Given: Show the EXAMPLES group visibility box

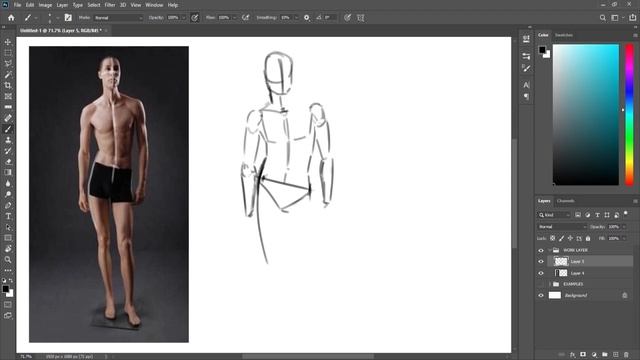Looking at the screenshot, I should pyautogui.click(x=541, y=284).
